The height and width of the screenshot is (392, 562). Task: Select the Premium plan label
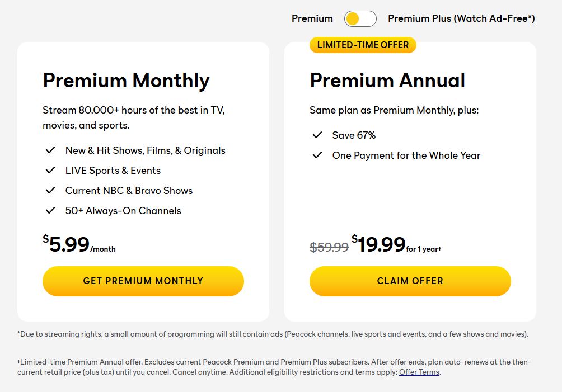tap(312, 19)
